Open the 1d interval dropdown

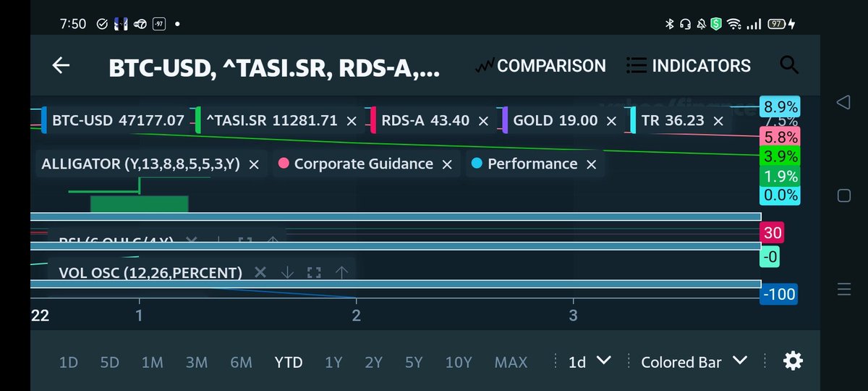[590, 361]
